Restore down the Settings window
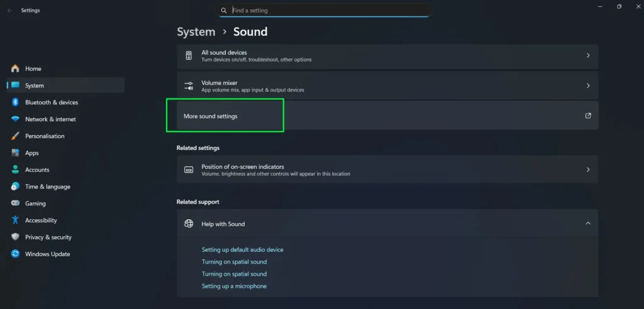644x309 pixels. [619, 6]
